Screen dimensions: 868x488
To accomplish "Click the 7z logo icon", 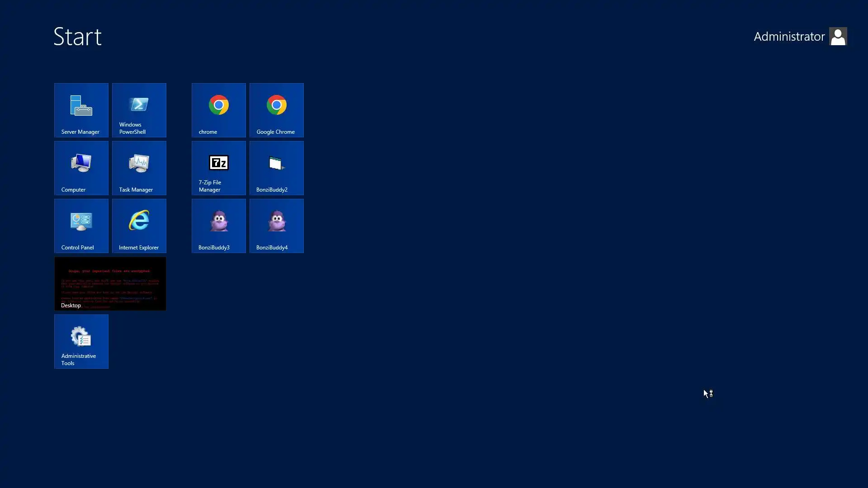I will (x=219, y=163).
